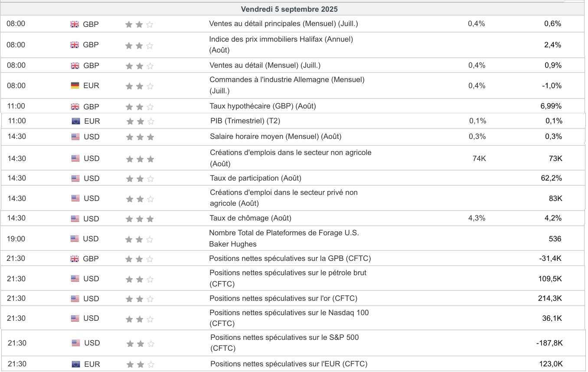Click the UK flag in the Taux hypothécaire row
588x372 pixels.
pyautogui.click(x=75, y=107)
